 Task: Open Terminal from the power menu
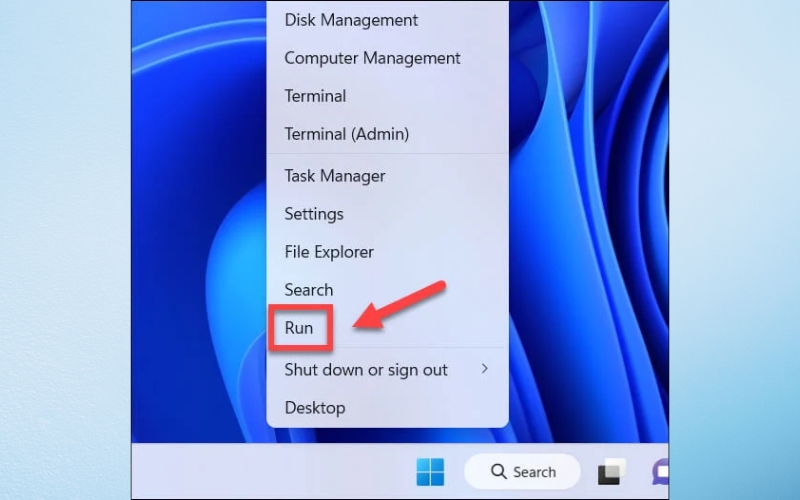pos(315,96)
